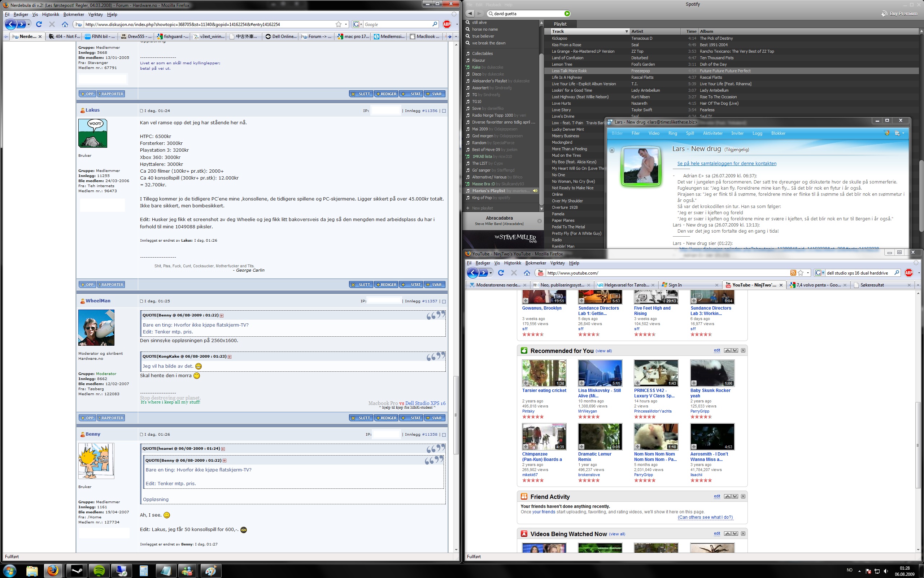Open Steam from the taskbar

(77, 571)
